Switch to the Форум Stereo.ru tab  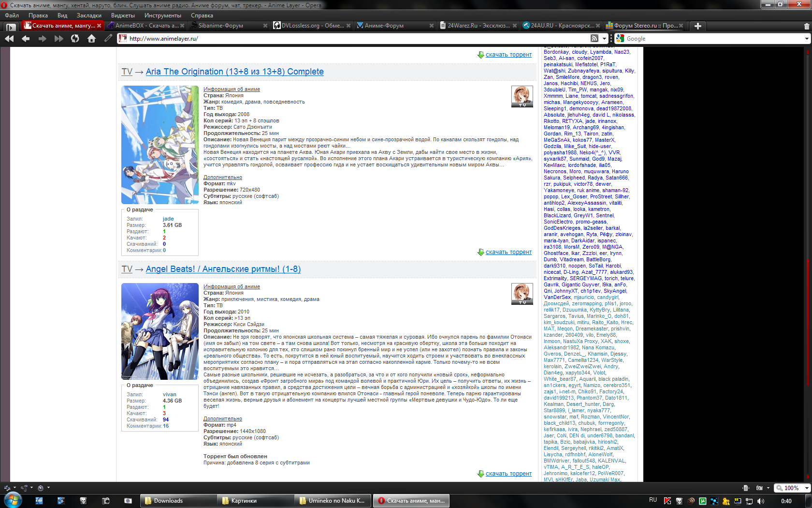pos(644,26)
